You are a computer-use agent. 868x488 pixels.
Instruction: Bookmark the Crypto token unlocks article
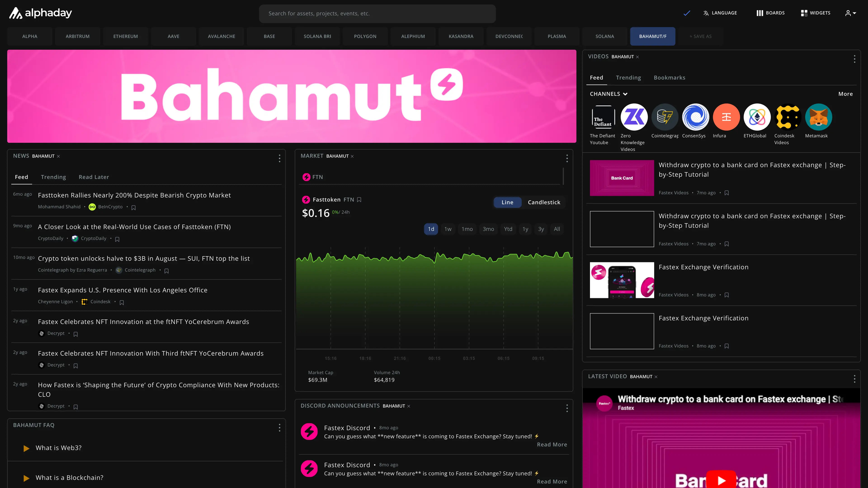(x=166, y=271)
